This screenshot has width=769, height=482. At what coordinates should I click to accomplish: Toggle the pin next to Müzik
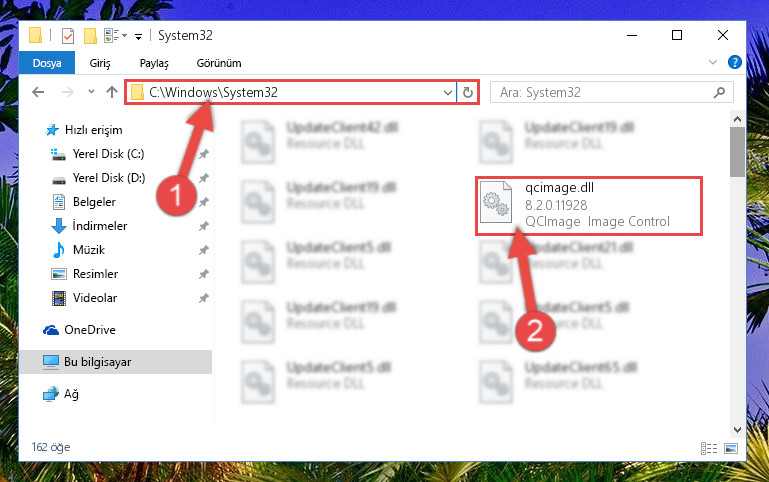pyautogui.click(x=204, y=250)
